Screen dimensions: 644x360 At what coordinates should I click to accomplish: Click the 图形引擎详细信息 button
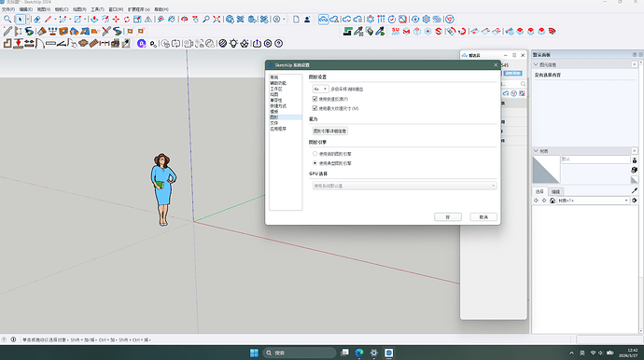coord(329,131)
